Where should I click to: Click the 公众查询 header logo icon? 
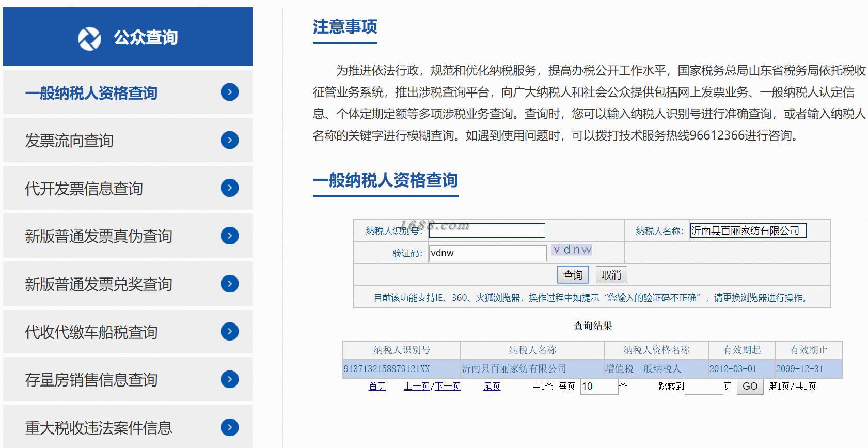coord(89,38)
